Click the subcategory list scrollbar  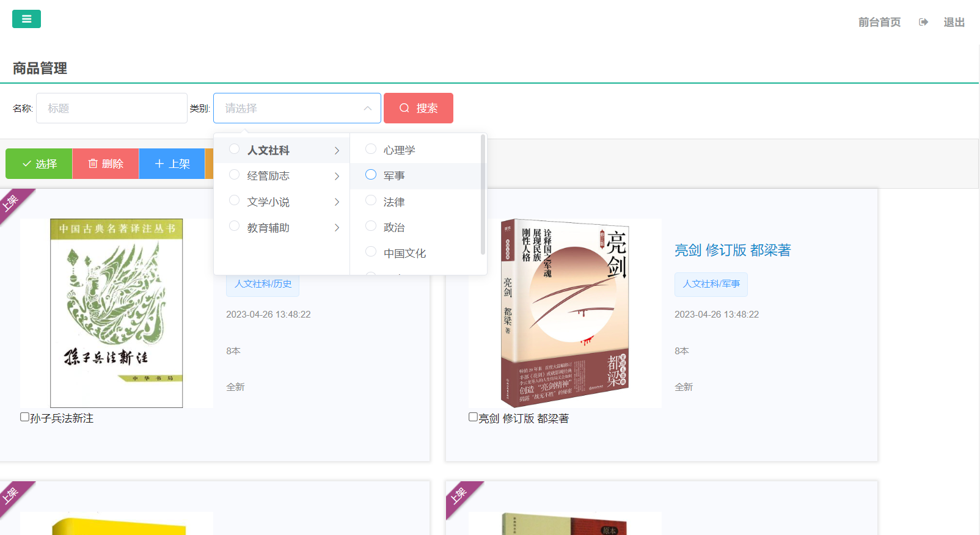pyautogui.click(x=483, y=195)
